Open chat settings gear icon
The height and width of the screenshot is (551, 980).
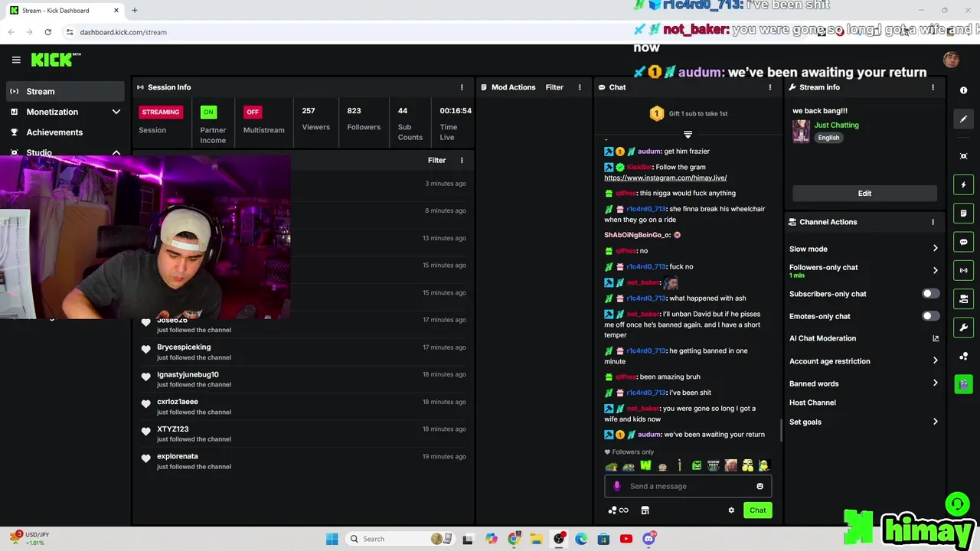(x=731, y=510)
